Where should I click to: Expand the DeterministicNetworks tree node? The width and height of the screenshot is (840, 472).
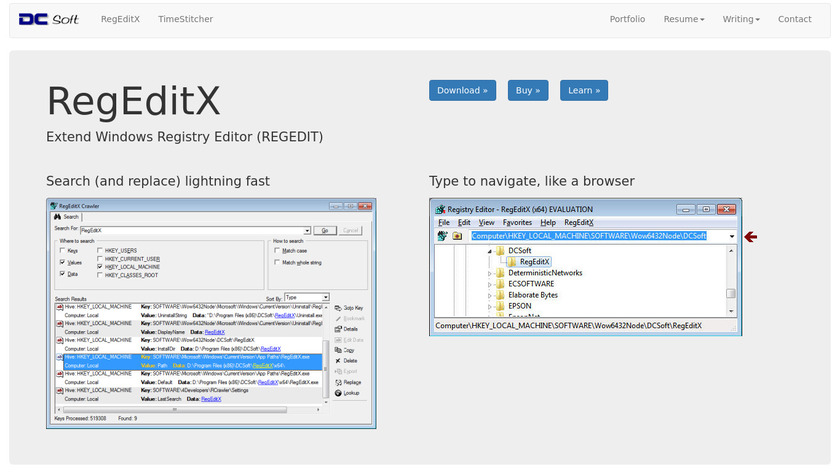point(490,273)
